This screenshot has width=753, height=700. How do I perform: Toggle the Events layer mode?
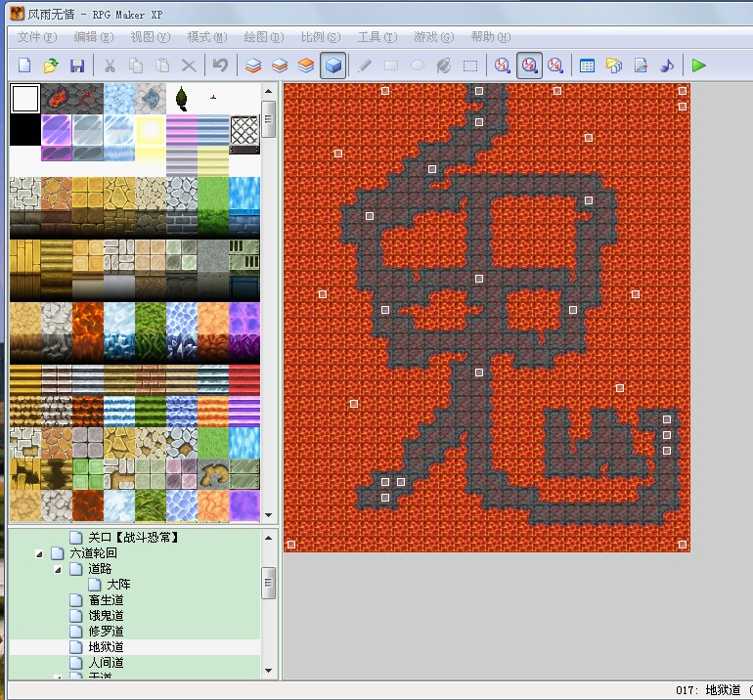[332, 66]
